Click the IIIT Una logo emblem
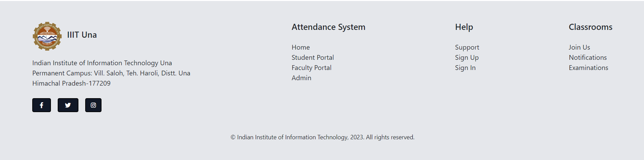The image size is (644, 160). tap(47, 36)
